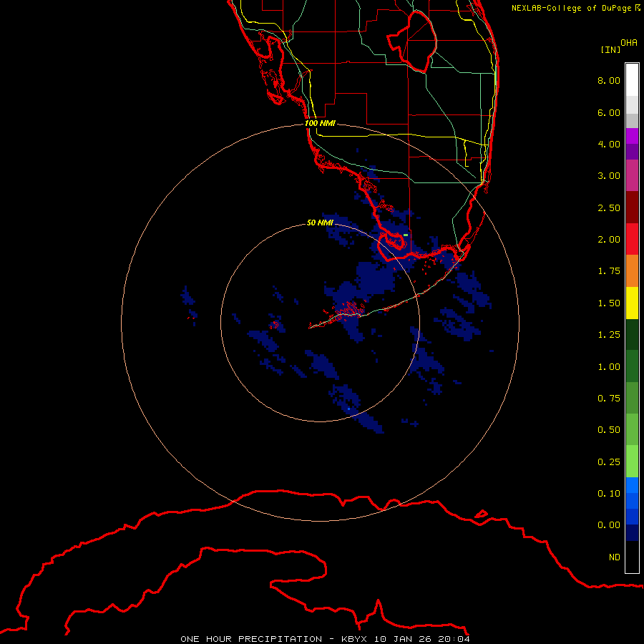644x644 pixels.
Task: Pick the yellow swatch beside 1.50
Action: [632, 303]
